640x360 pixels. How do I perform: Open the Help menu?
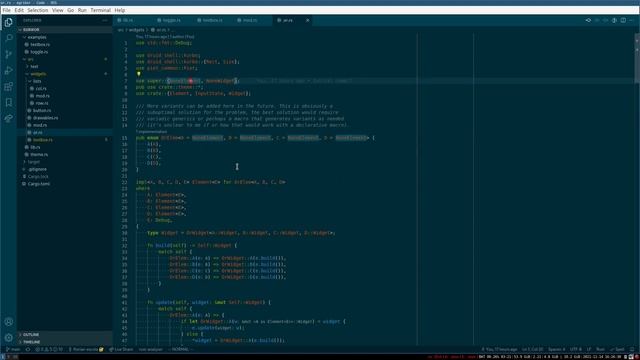pos(120,10)
